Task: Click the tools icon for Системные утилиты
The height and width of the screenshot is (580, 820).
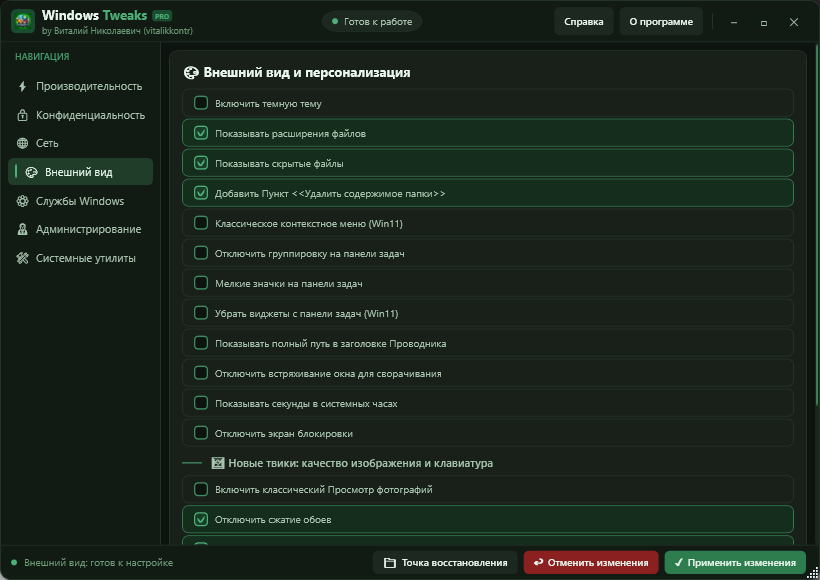Action: tap(22, 258)
